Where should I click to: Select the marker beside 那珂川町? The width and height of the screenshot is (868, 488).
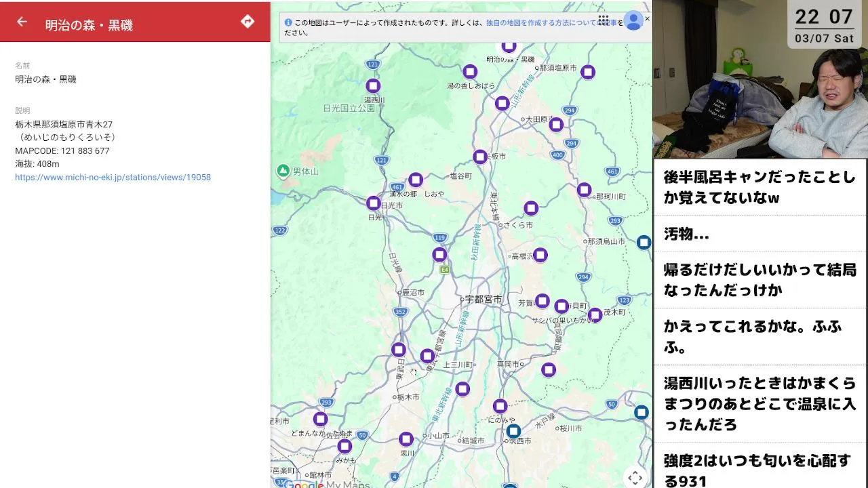[x=584, y=190]
